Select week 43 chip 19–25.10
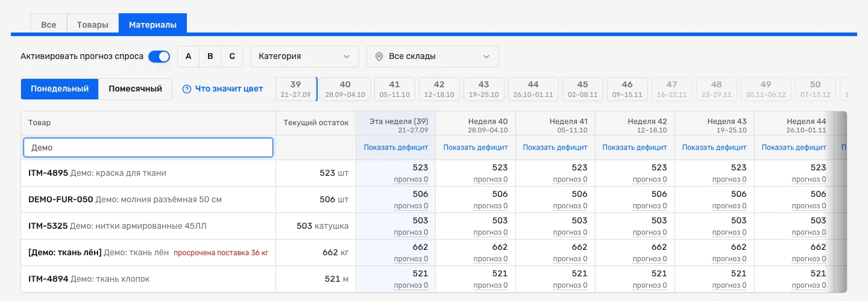Screen dimensions: 868x301 click(x=484, y=89)
